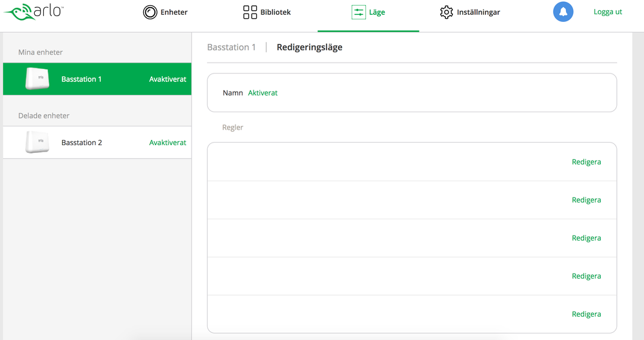
Task: Click Redigera on the first rule row
Action: (586, 162)
